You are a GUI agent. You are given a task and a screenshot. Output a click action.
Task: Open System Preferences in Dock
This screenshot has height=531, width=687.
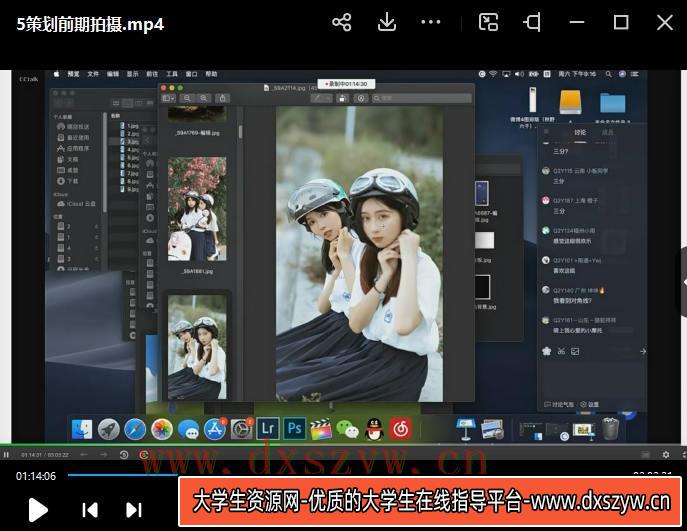[241, 429]
